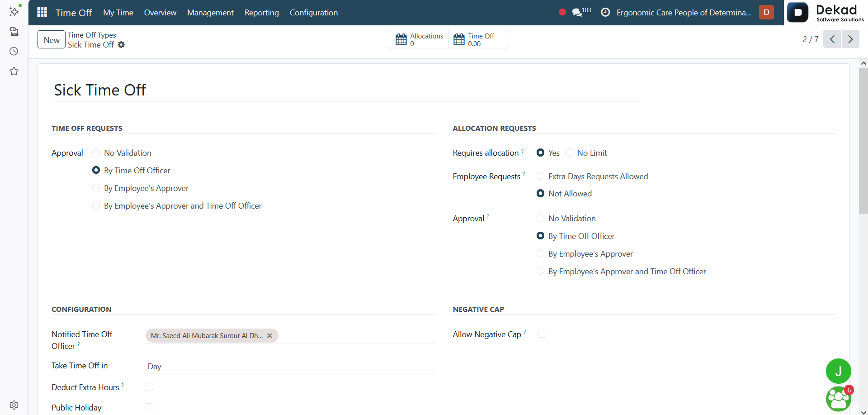Click the sparkle icon in left sidebar

[x=14, y=11]
